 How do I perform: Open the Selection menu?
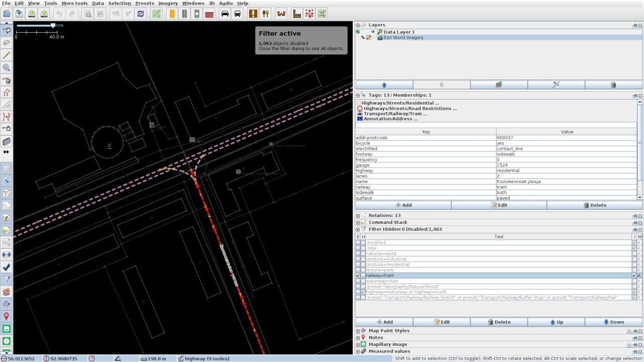tap(120, 3)
